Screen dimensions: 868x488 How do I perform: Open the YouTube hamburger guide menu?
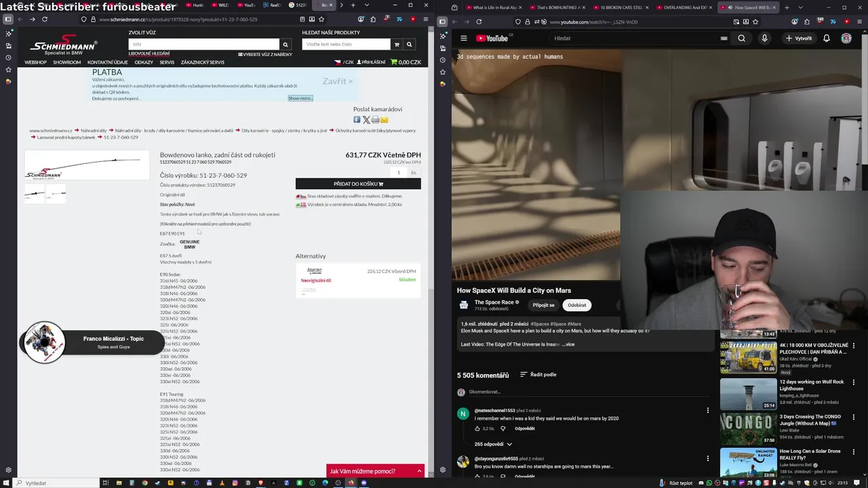tap(464, 39)
